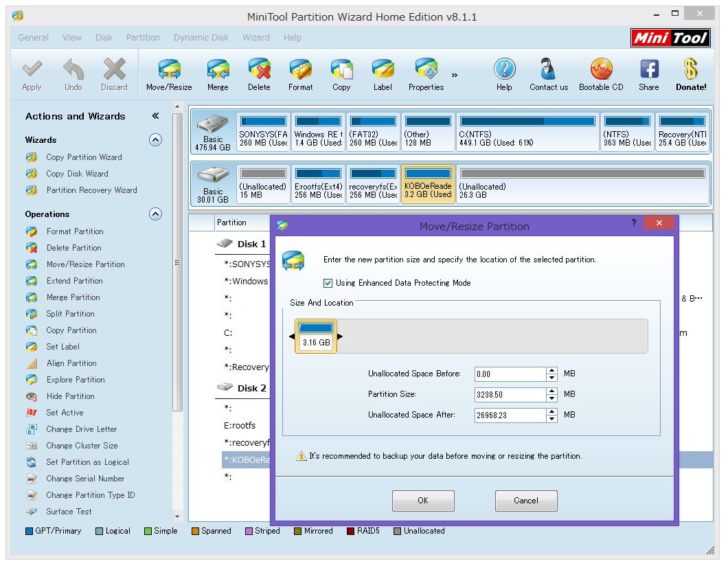Collapse the Operations section chevron
728x570 pixels.
155,214
